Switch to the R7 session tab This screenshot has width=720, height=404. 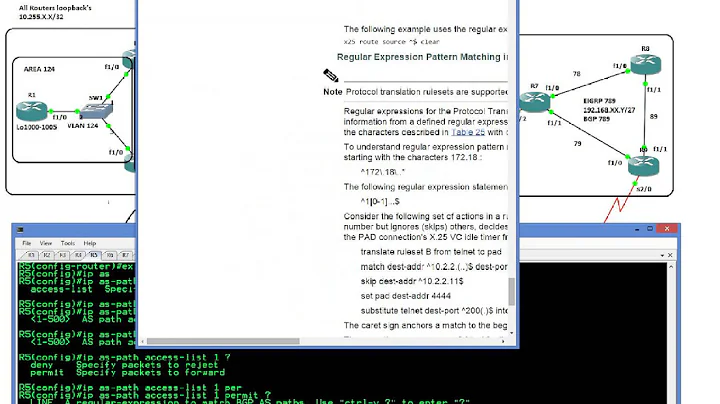(125, 255)
